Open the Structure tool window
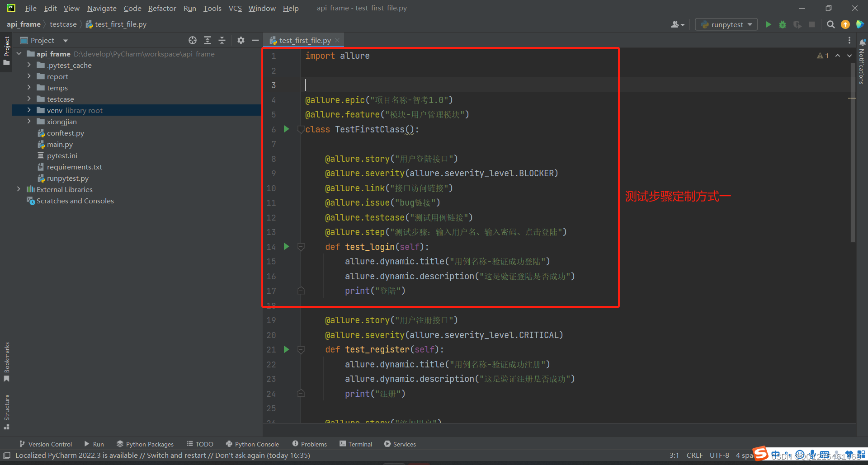 pos(6,412)
